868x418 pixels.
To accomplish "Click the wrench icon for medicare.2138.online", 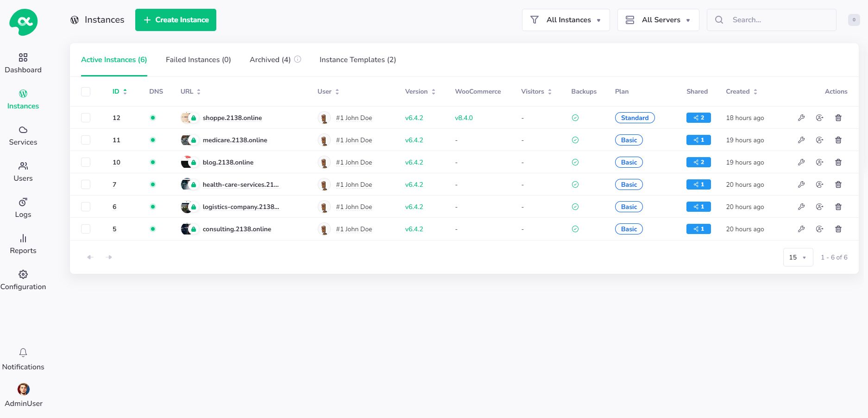I will click(x=801, y=140).
